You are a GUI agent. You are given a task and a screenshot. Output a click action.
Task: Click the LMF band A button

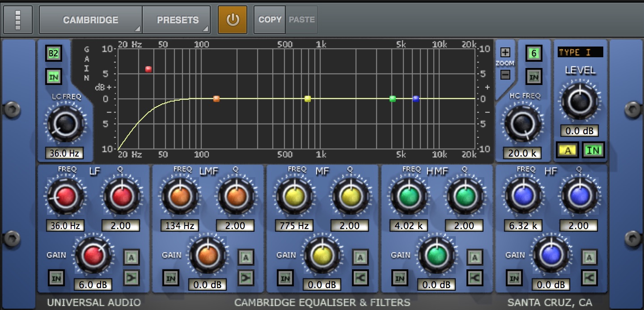point(246,257)
